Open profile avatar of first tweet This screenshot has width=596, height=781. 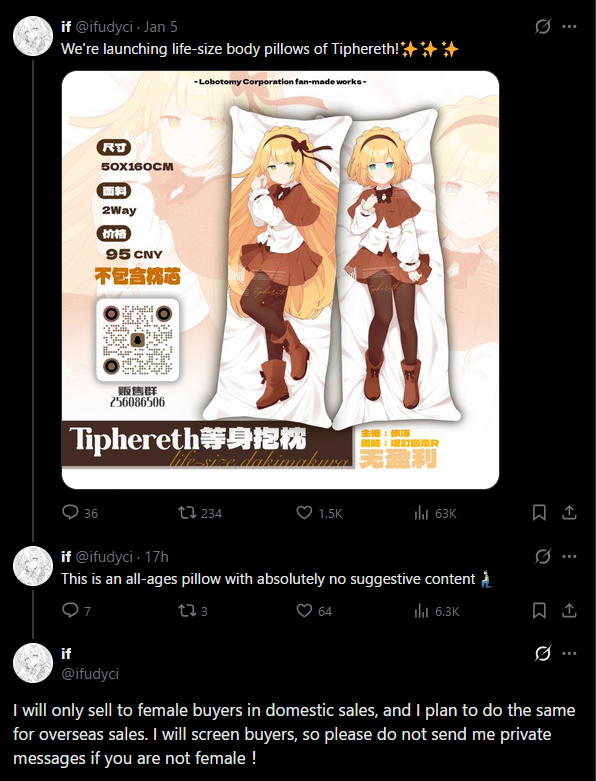(x=33, y=36)
